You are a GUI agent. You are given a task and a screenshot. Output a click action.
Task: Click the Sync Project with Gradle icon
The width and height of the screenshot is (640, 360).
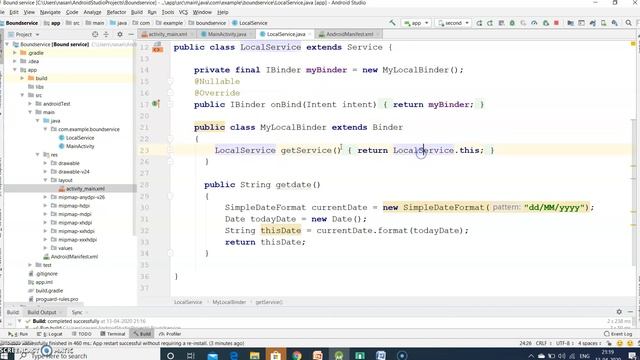click(592, 23)
